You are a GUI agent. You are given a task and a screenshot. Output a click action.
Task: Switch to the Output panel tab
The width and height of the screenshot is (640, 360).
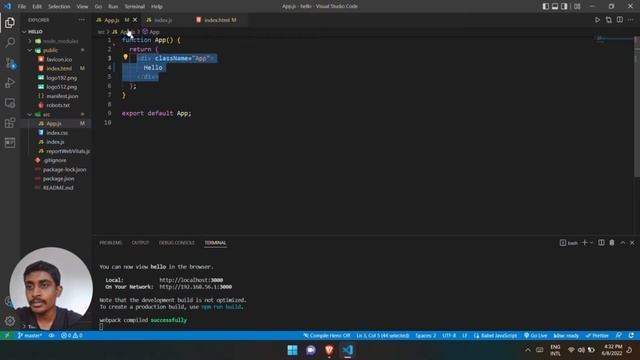click(x=140, y=242)
